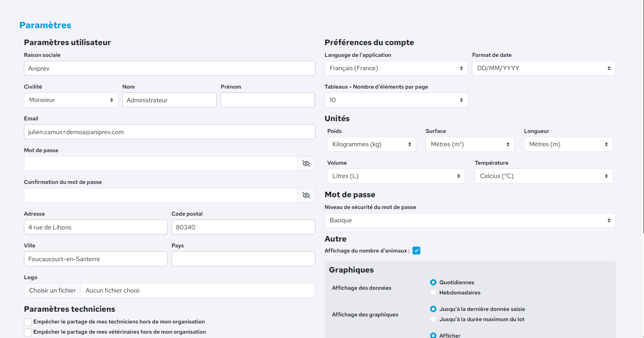
Task: Open the Poids unit dropdown
Action: [x=371, y=144]
